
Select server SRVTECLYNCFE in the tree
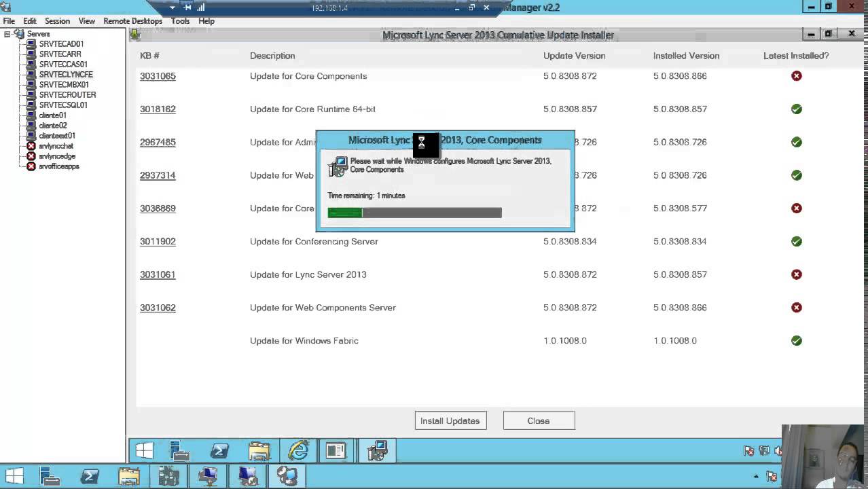point(66,75)
